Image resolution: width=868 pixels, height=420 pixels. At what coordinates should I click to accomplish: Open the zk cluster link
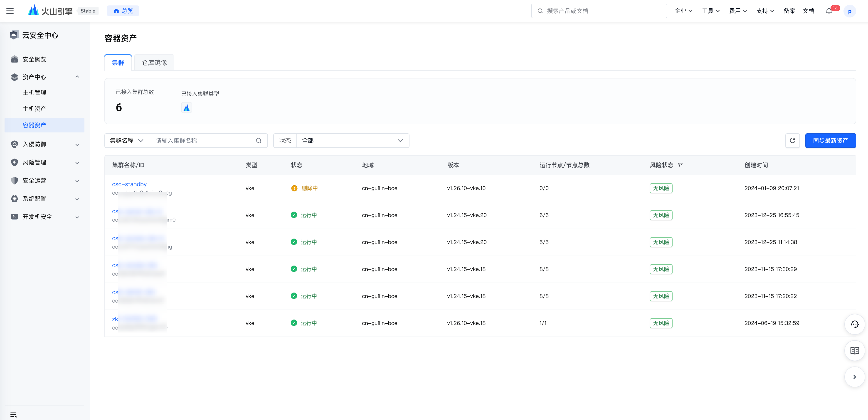click(x=134, y=319)
